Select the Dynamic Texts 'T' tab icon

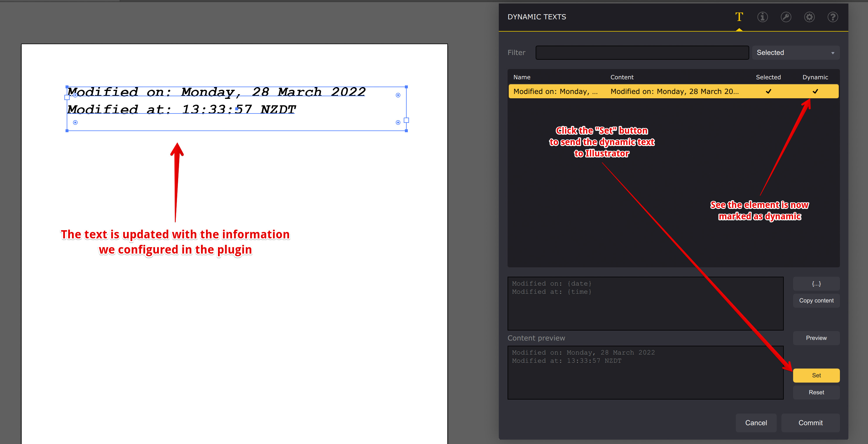point(739,17)
